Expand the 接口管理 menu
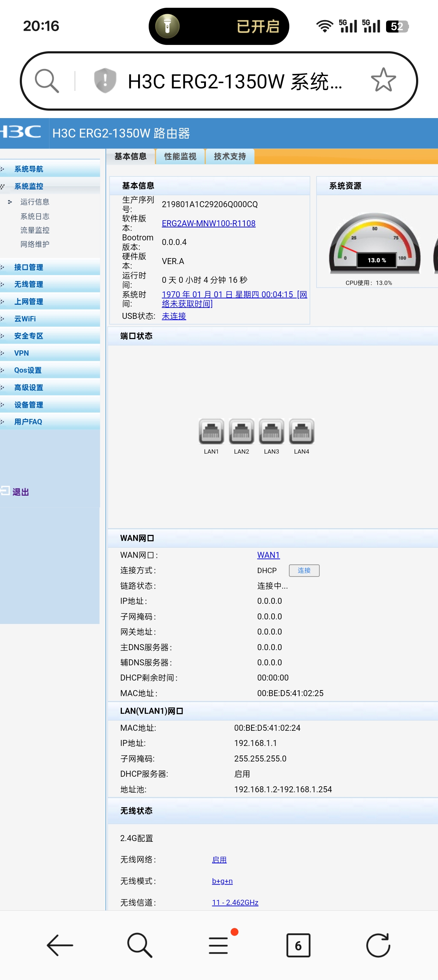The height and width of the screenshot is (980, 438). tap(50, 267)
